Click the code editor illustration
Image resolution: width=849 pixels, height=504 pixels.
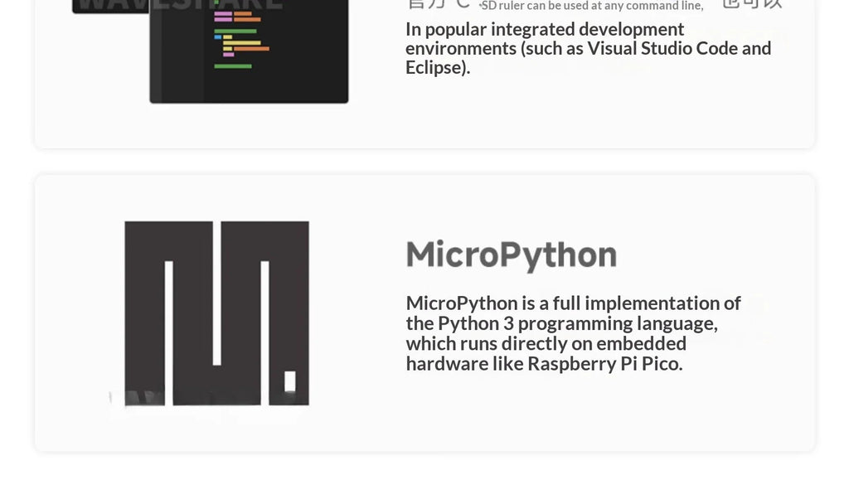tap(211, 51)
